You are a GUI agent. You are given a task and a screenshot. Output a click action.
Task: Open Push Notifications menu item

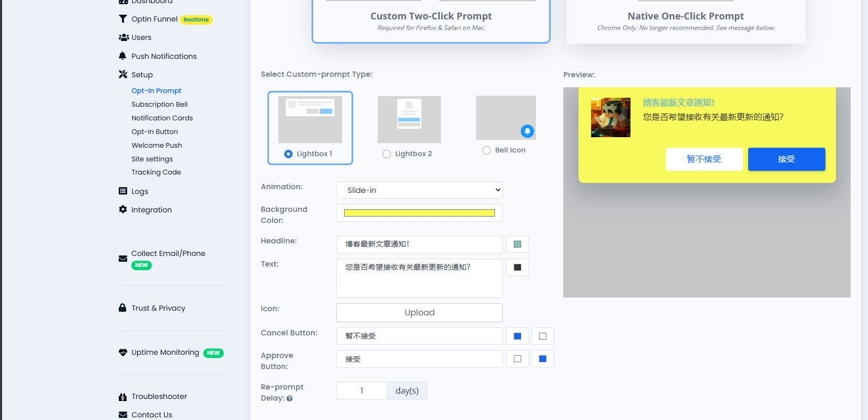tap(164, 56)
